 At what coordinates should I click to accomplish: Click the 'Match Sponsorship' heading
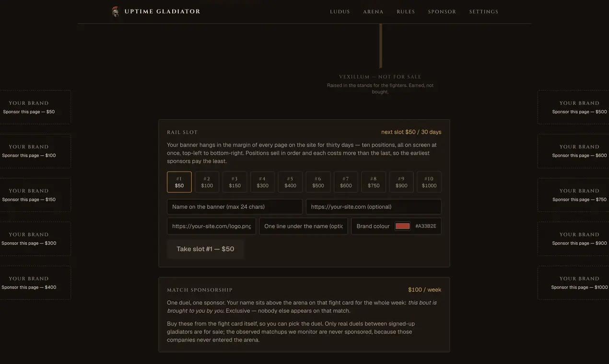tap(199, 290)
